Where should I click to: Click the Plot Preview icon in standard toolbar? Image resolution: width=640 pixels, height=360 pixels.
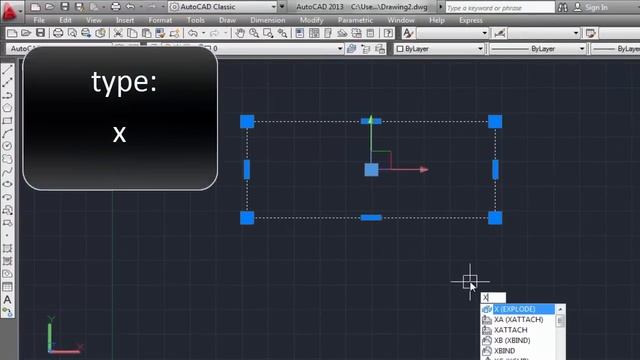click(72, 33)
